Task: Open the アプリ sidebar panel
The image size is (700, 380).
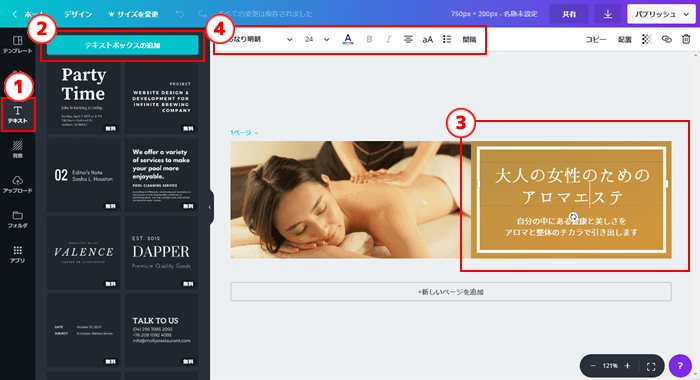Action: pyautogui.click(x=17, y=254)
